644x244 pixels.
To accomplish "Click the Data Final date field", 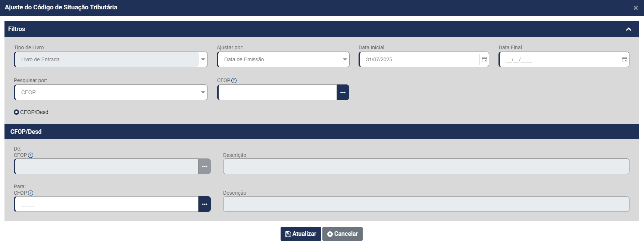I will click(559, 59).
